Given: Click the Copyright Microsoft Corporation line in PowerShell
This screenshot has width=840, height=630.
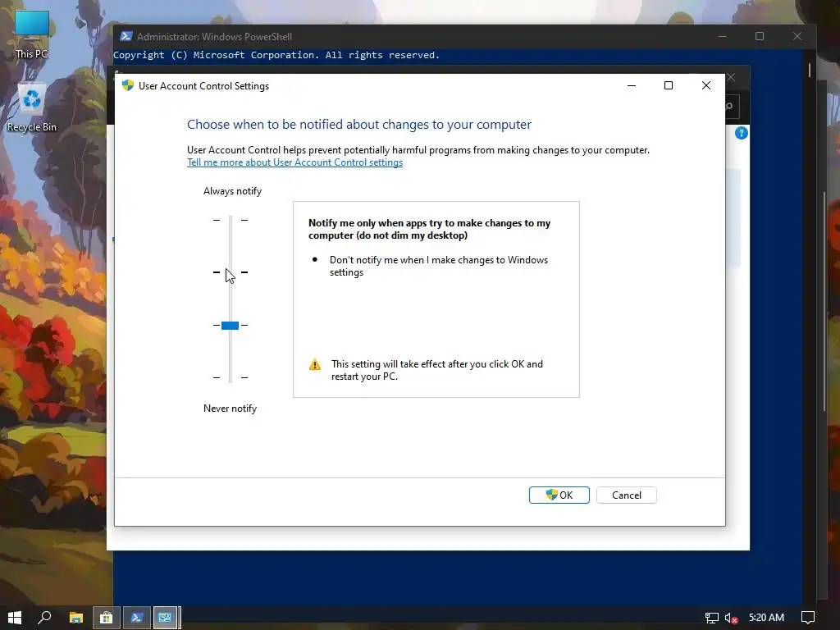Looking at the screenshot, I should pyautogui.click(x=276, y=55).
